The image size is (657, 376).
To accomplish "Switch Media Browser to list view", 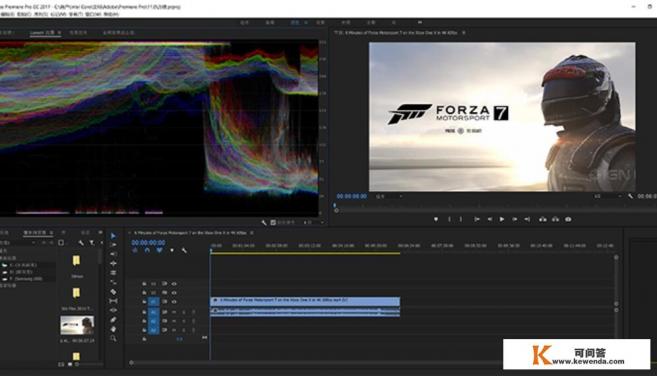I will coord(61,364).
